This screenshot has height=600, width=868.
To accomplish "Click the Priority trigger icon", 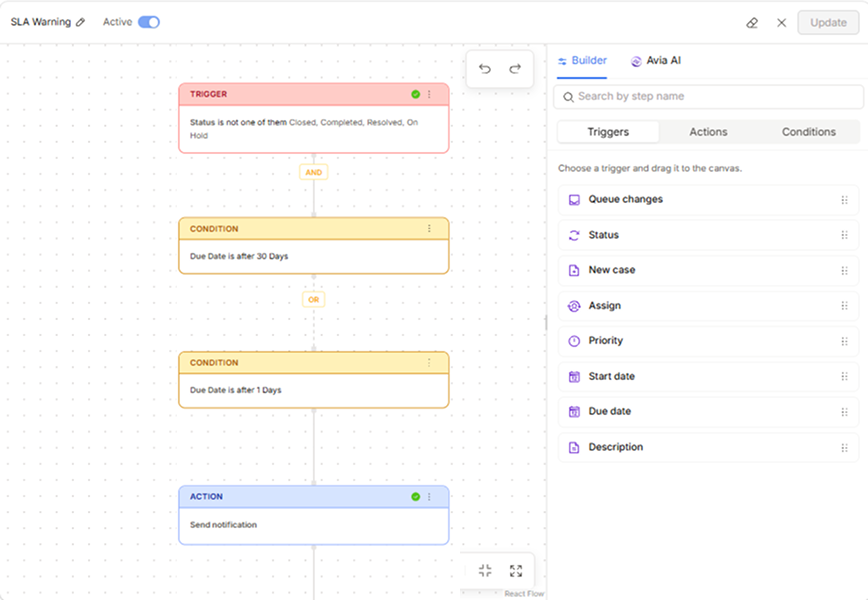I will 574,341.
